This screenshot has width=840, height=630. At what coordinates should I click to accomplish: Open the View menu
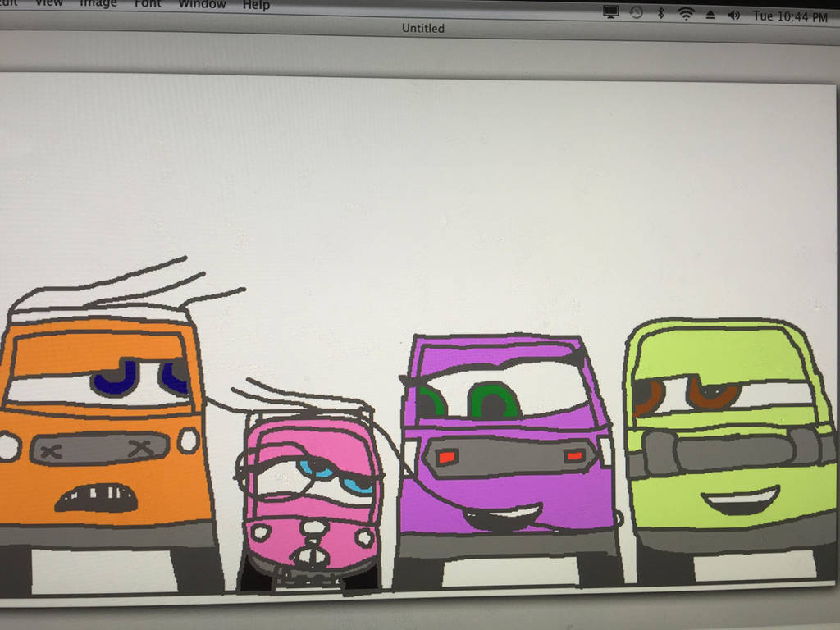pyautogui.click(x=48, y=2)
